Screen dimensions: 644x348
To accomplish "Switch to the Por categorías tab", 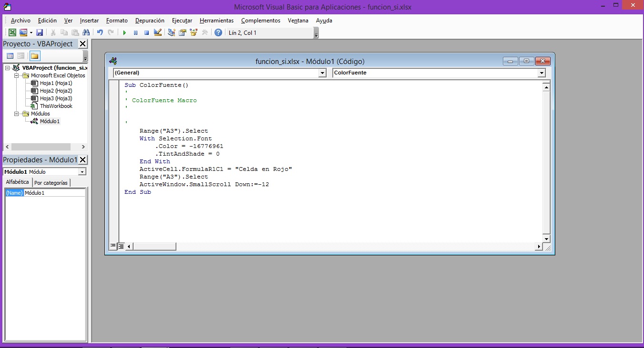I will [51, 183].
